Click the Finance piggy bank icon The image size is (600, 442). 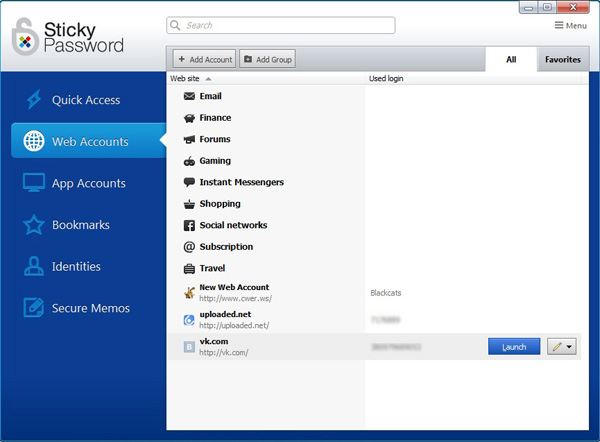point(189,118)
